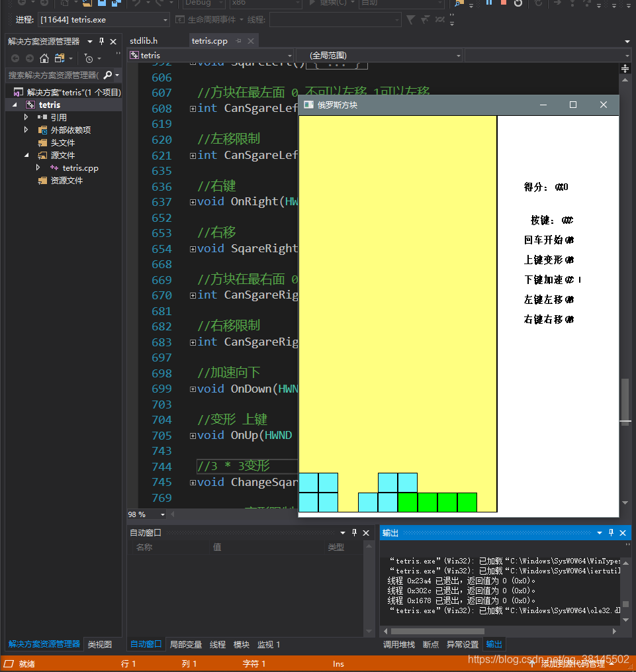Click the first thread filter funnel icon

click(410, 20)
